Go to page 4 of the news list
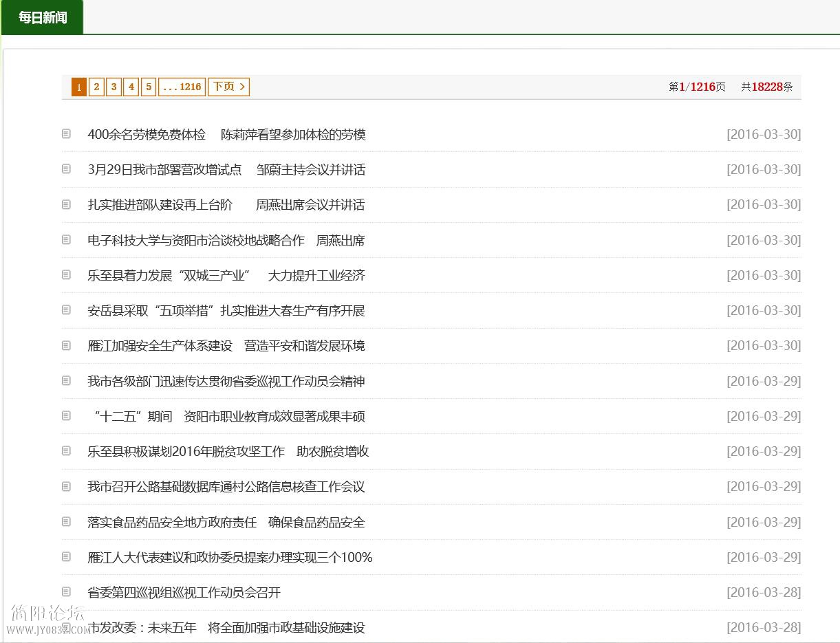The height and width of the screenshot is (643, 840). tap(131, 87)
